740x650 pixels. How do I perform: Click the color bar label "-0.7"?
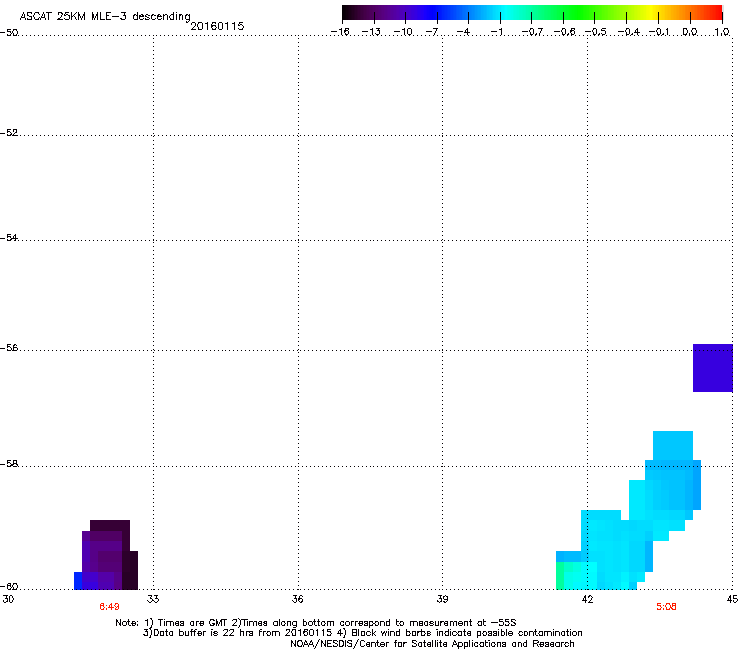tap(532, 32)
